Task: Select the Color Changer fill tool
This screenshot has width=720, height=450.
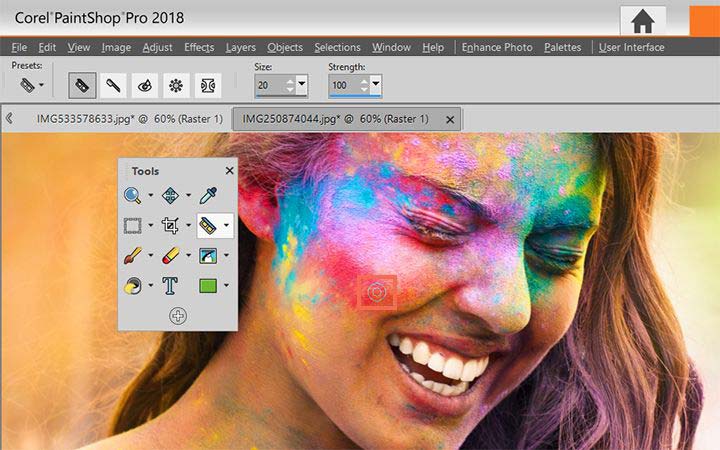Action: [133, 286]
